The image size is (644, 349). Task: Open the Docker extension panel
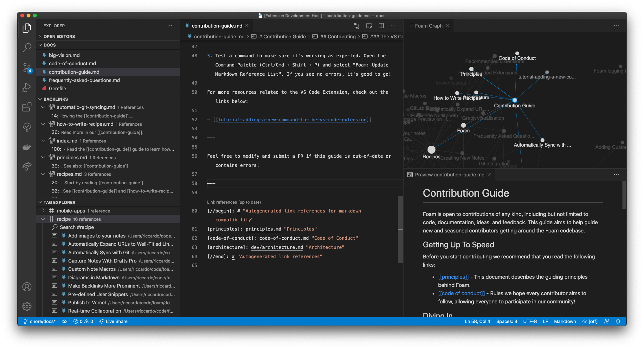click(x=27, y=146)
